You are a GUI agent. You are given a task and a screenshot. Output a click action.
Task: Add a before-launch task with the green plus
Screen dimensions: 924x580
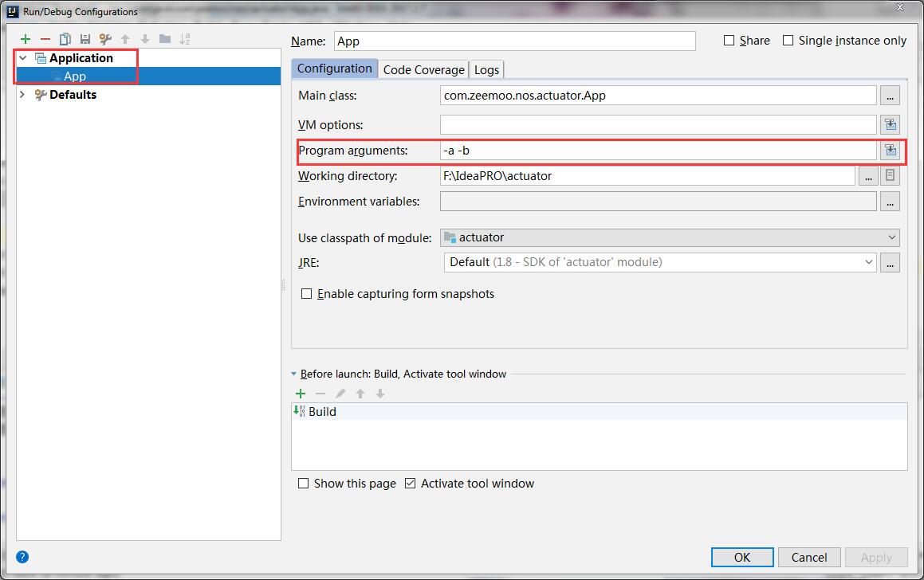[x=301, y=394]
